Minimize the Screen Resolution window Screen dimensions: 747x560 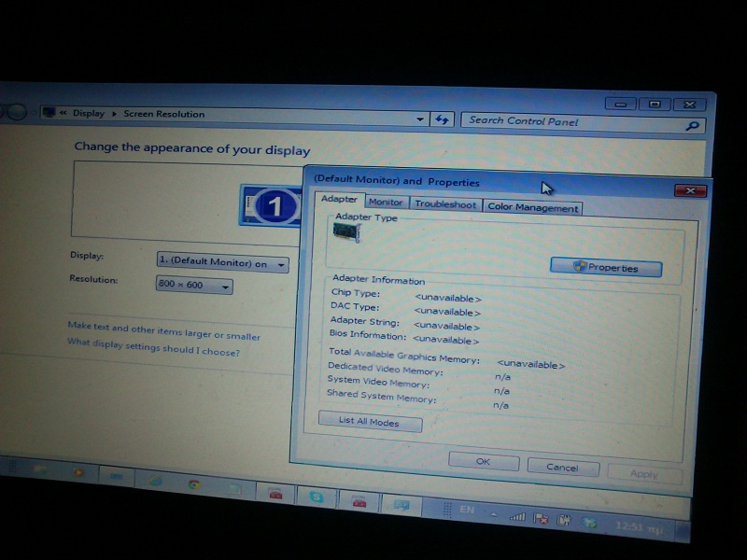point(621,104)
